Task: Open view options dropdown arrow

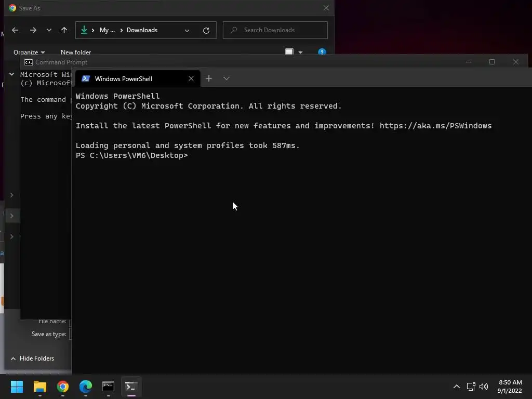Action: 300,52
